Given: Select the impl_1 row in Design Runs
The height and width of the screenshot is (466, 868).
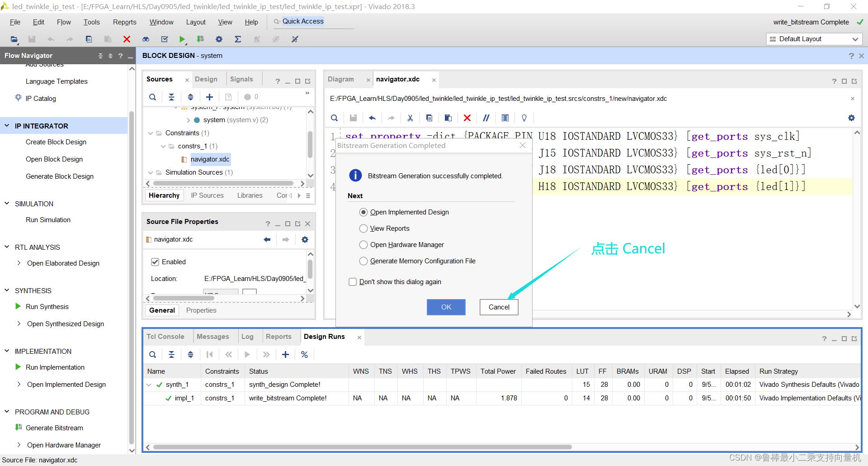Looking at the screenshot, I should coord(502,398).
